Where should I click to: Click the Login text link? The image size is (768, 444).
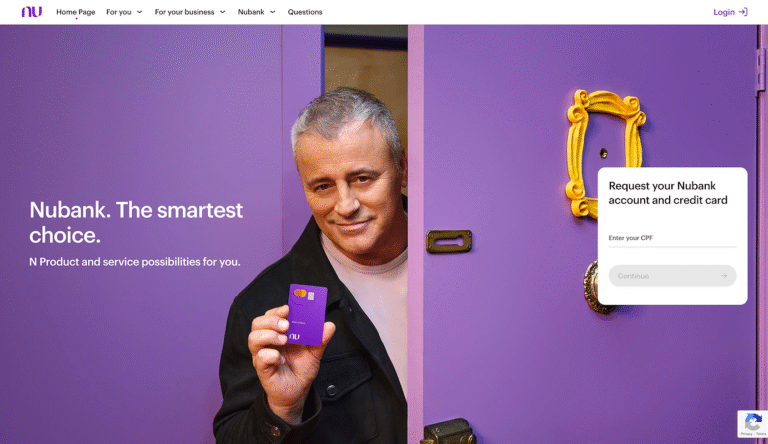tap(724, 12)
